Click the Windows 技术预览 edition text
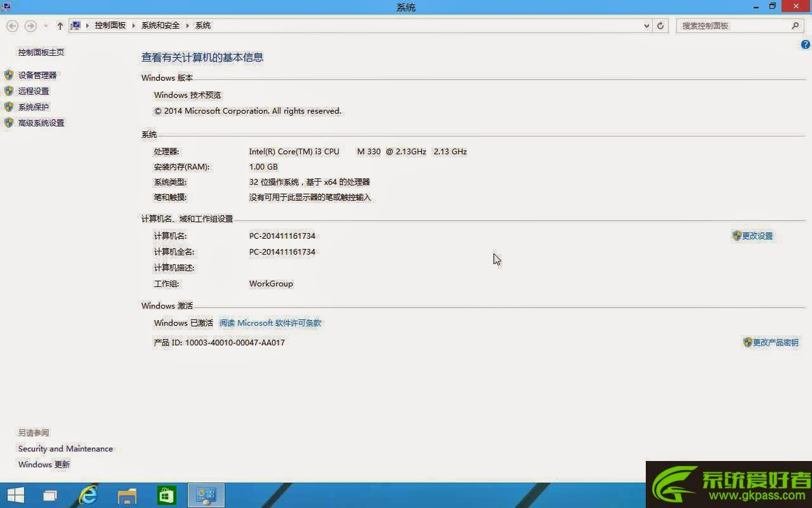 pos(187,95)
